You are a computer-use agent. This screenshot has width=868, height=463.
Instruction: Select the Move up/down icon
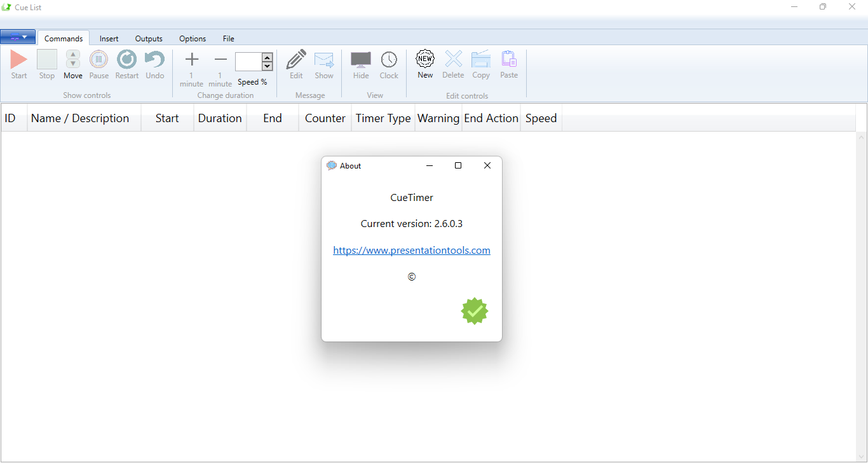(x=73, y=60)
